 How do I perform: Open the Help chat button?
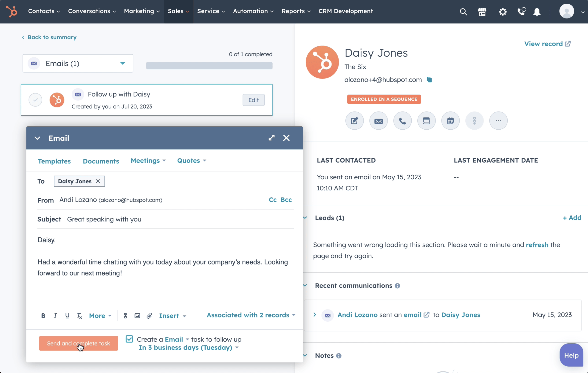(571, 355)
